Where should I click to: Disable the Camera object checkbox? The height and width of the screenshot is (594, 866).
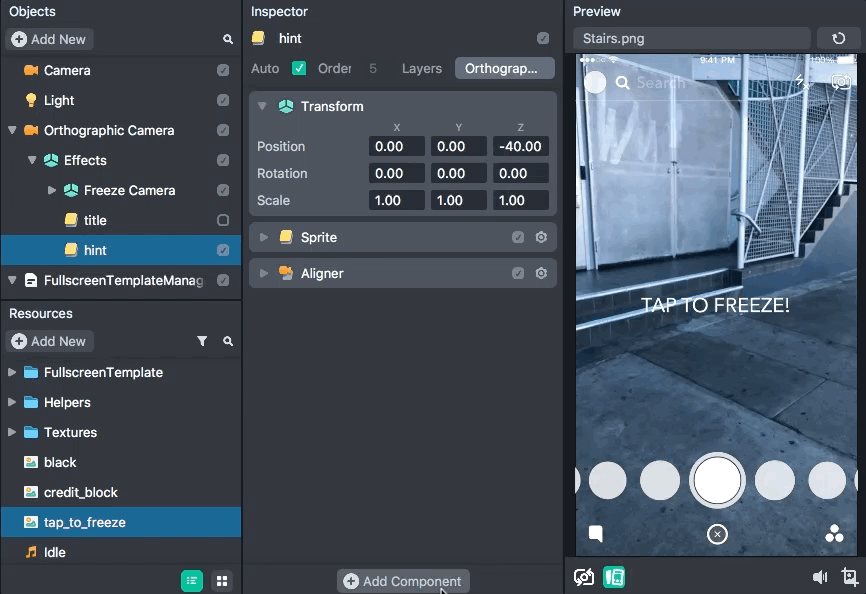click(x=223, y=70)
